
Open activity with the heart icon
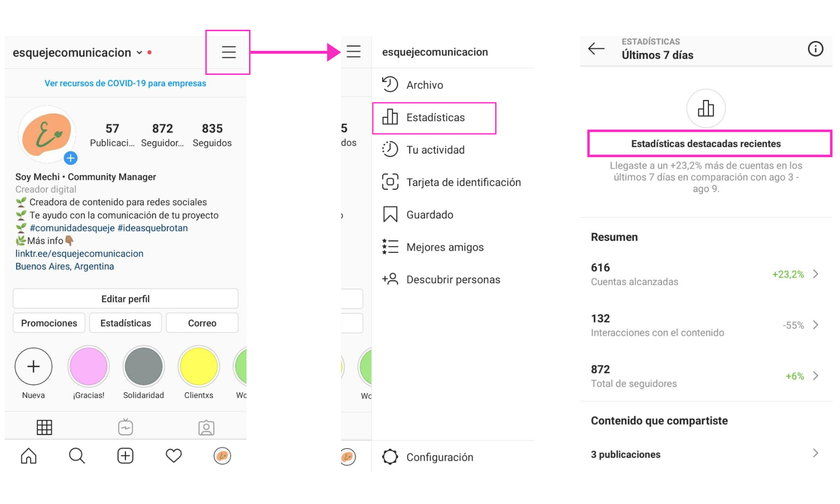173,456
